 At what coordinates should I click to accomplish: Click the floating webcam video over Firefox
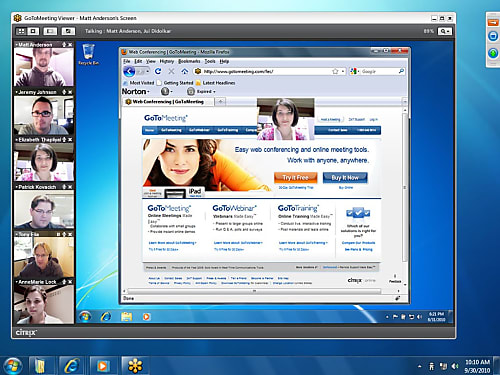pos(285,119)
